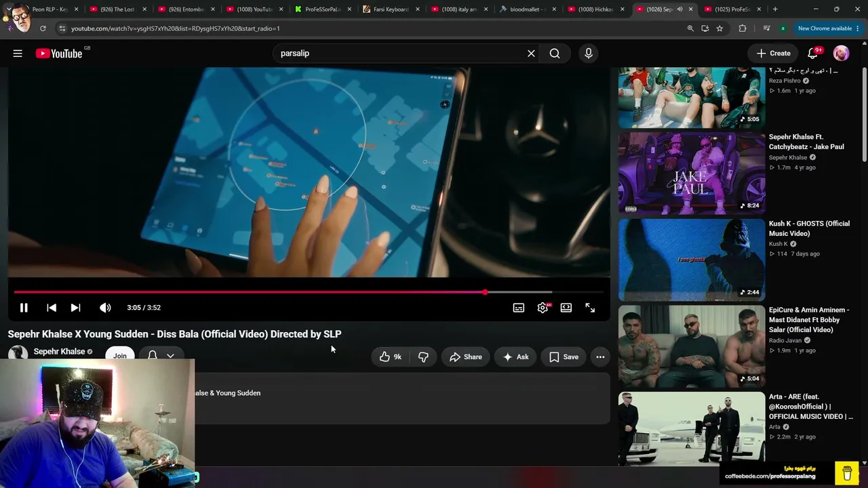Image resolution: width=868 pixels, height=488 pixels.
Task: Visit the Reza Pishro channel
Action: pos(785,81)
